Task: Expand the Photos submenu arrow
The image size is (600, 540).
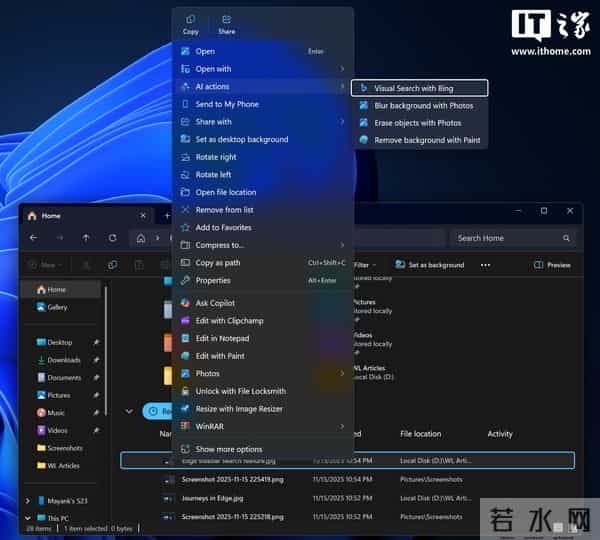Action: coord(342,373)
